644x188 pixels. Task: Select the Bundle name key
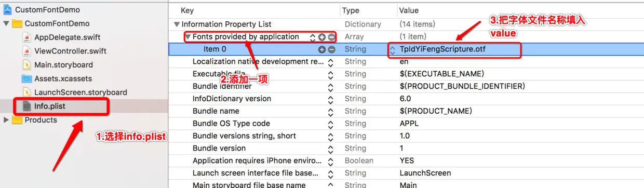point(216,111)
